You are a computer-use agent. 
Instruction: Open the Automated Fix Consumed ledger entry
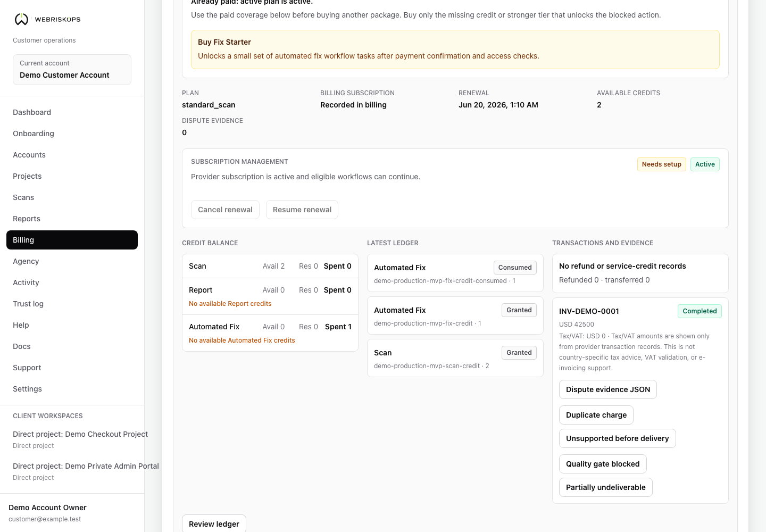[x=455, y=273]
